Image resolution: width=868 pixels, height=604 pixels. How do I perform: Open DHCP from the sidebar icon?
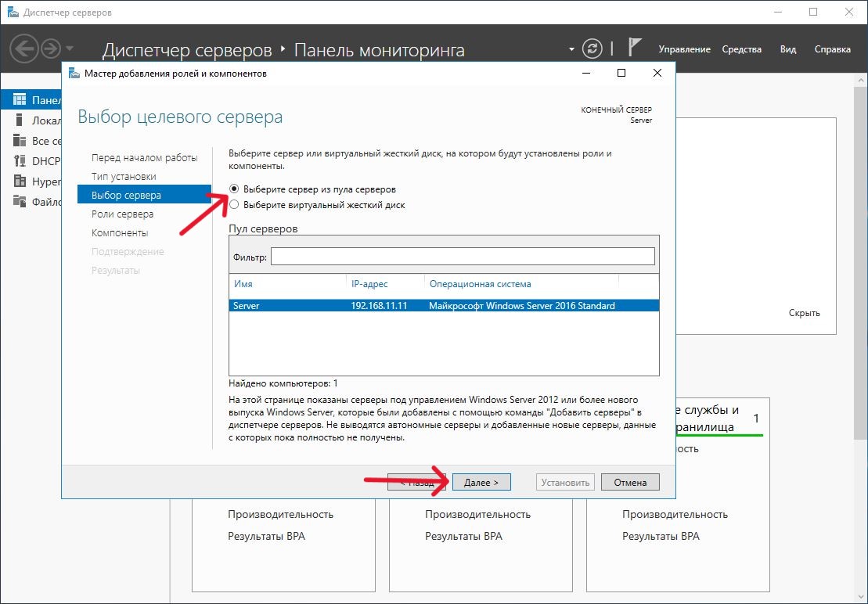(20, 161)
